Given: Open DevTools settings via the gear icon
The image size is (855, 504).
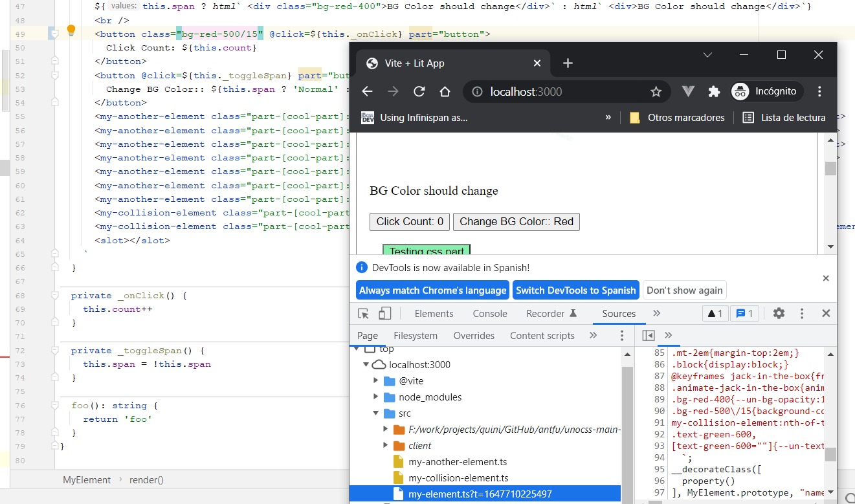Looking at the screenshot, I should (x=779, y=313).
